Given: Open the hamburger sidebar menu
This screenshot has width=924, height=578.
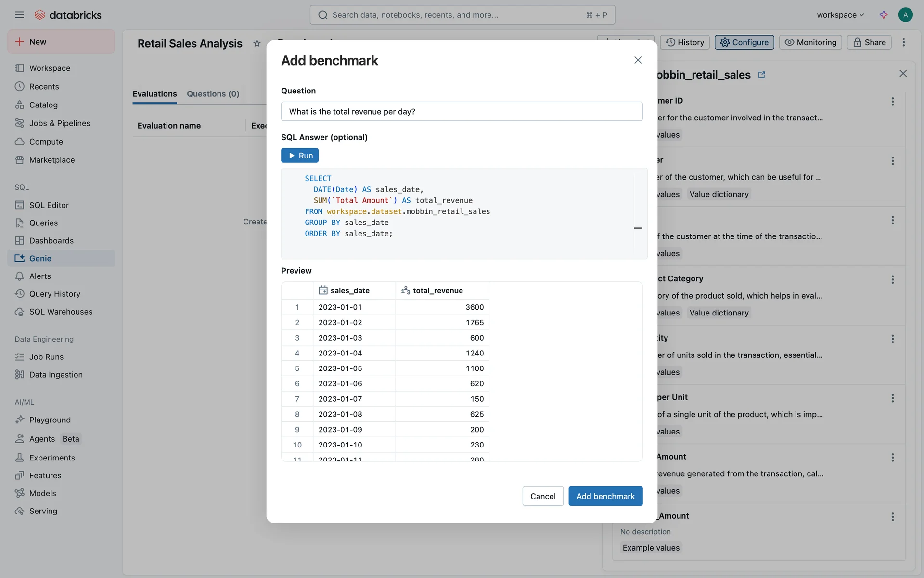Looking at the screenshot, I should [x=19, y=15].
